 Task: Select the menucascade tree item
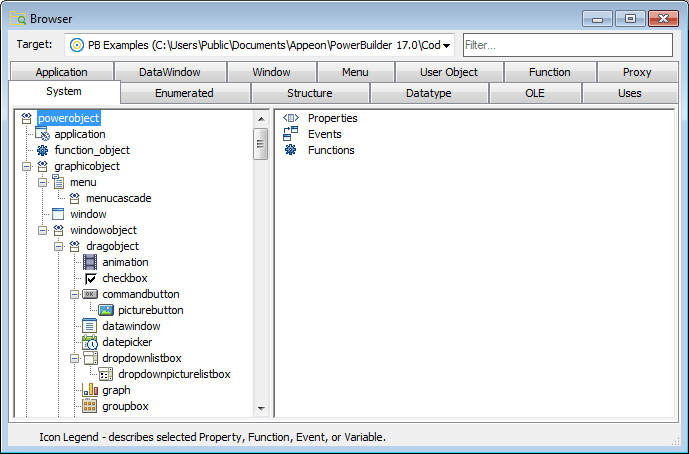(118, 198)
